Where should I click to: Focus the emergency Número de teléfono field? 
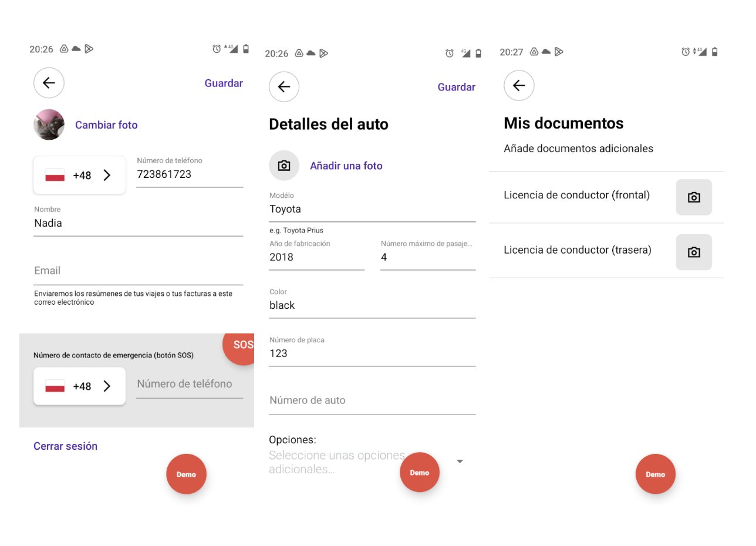190,384
